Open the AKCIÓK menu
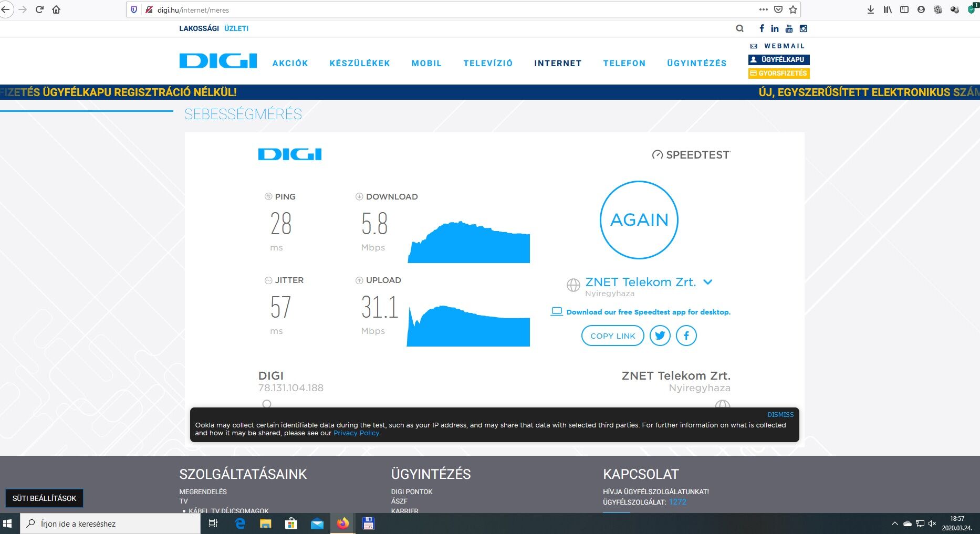This screenshot has height=534, width=980. click(290, 63)
